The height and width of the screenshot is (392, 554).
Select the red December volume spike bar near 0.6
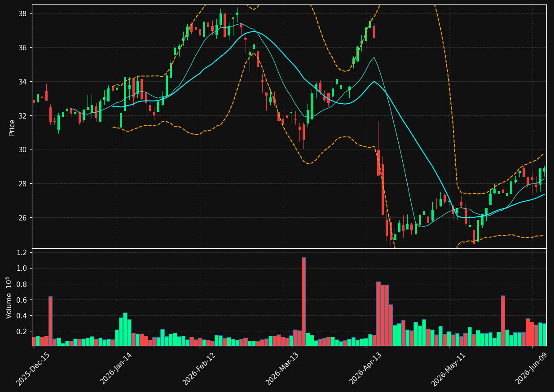(x=50, y=321)
